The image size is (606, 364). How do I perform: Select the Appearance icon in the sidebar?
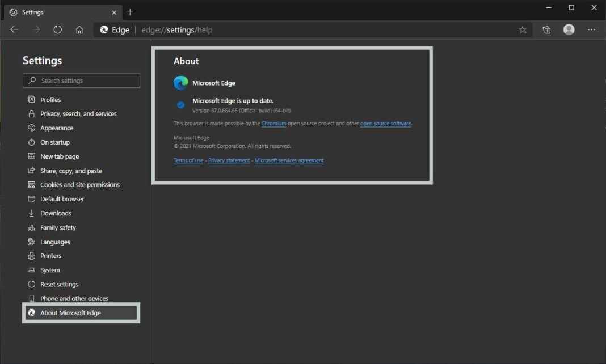(31, 128)
